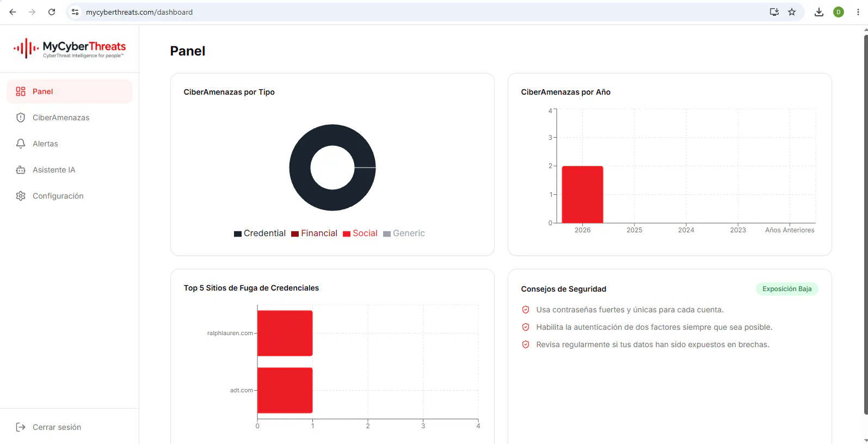
Task: Reload the page with the refresh icon
Action: click(x=52, y=12)
